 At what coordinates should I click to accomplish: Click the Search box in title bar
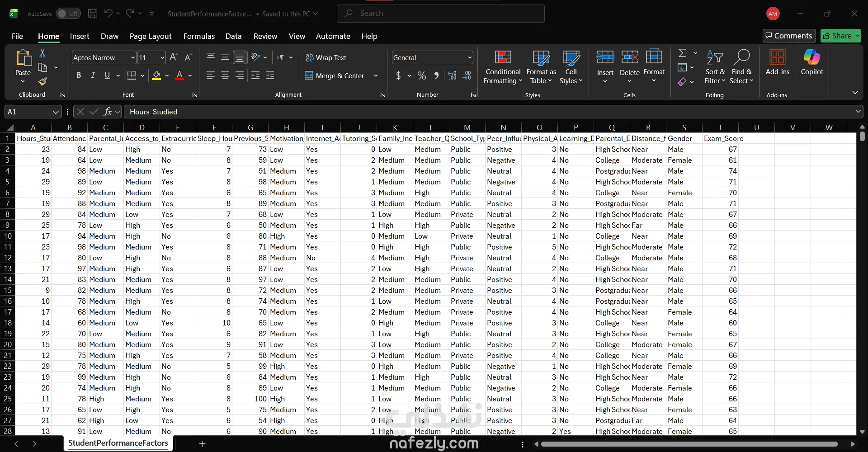[x=440, y=14]
